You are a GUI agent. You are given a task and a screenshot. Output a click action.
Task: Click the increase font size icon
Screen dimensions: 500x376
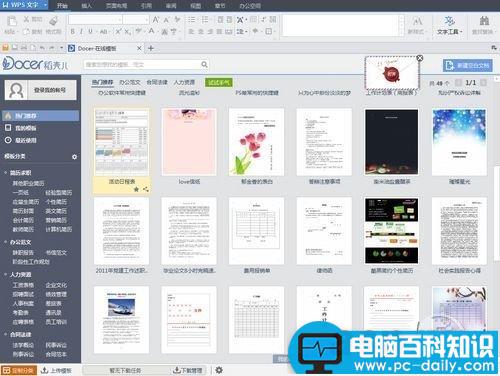pyautogui.click(x=156, y=20)
